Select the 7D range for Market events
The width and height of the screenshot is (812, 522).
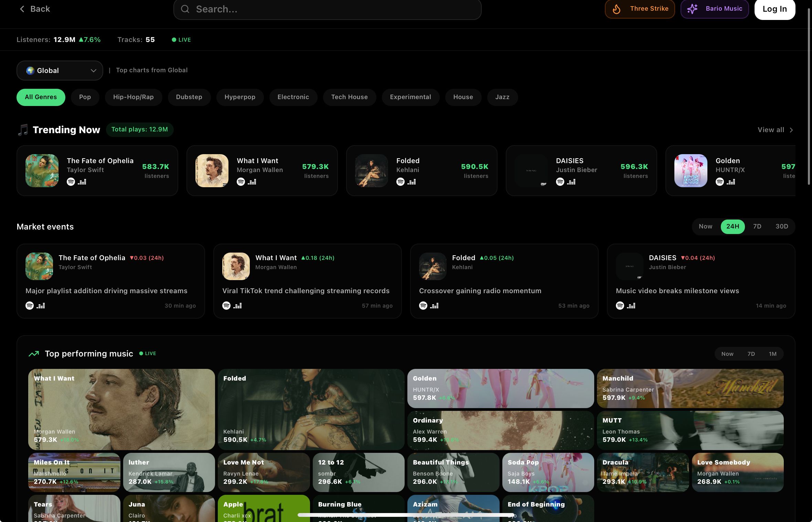(x=757, y=226)
